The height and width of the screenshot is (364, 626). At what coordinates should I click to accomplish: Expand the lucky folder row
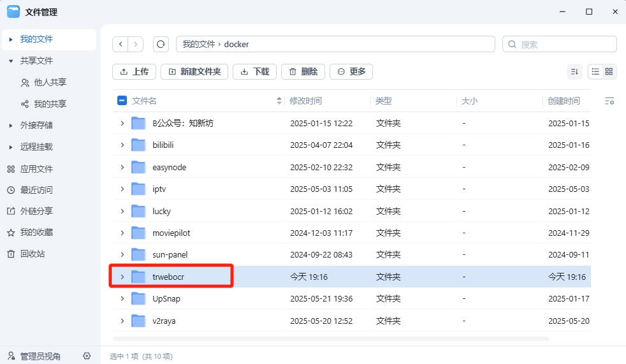(x=122, y=211)
